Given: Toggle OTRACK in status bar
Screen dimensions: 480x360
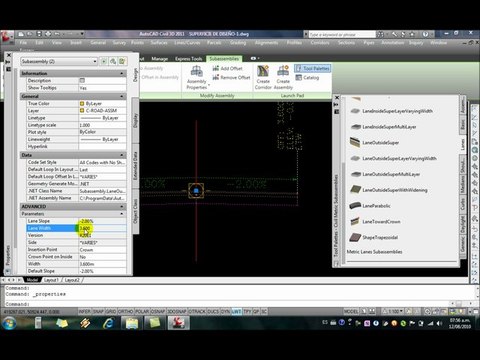Looking at the screenshot, I should [x=197, y=311].
